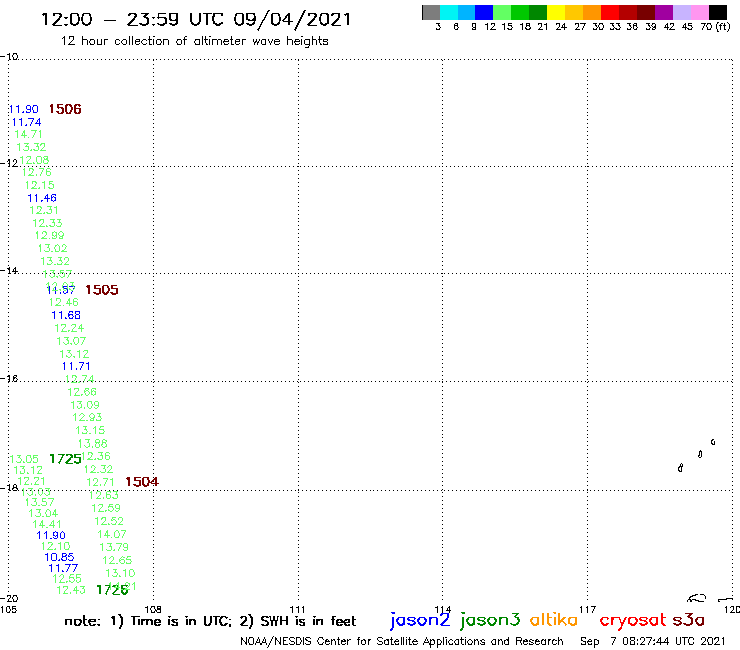
Task: Click the wave height value 12.36
Action: (x=96, y=456)
